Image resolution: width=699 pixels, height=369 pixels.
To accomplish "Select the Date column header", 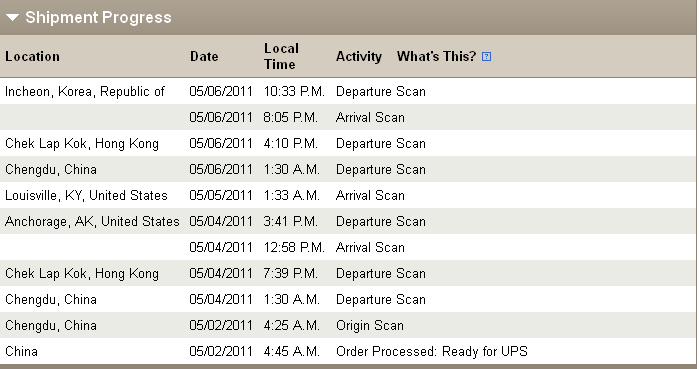I will (x=204, y=57).
